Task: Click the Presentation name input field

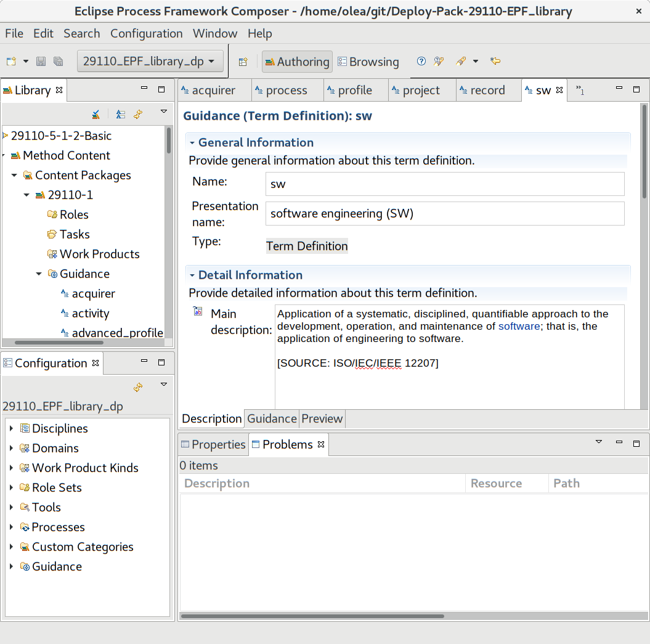Action: point(445,213)
